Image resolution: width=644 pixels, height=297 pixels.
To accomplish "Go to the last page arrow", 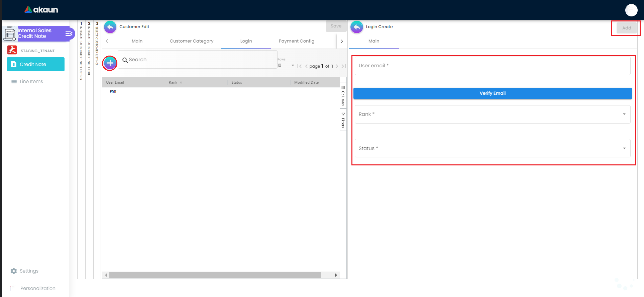I will point(343,66).
